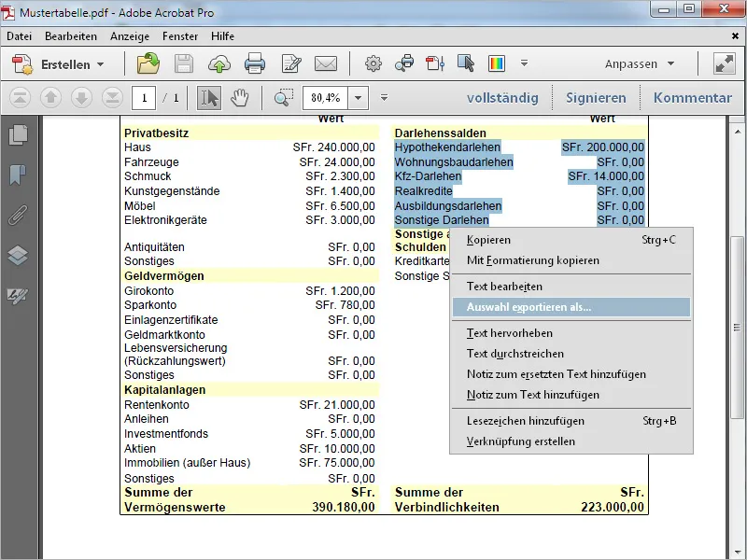Open the Hilfe menu

click(222, 36)
